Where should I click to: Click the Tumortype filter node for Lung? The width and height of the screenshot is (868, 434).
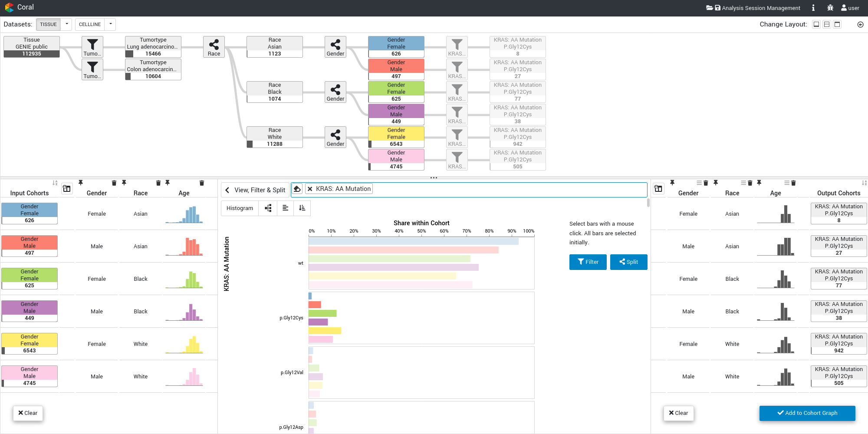[x=92, y=47]
